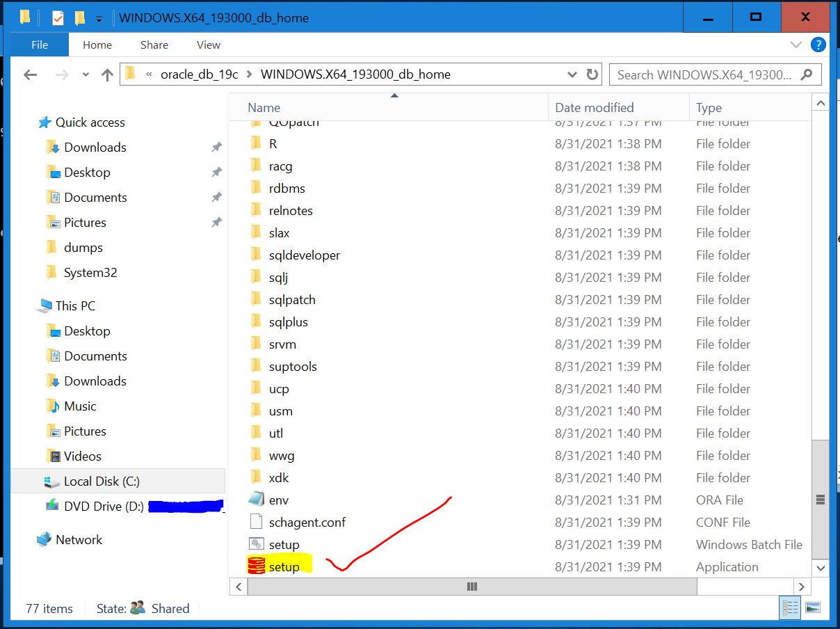The height and width of the screenshot is (629, 840).
Task: Click the Search WINDOWS.X64_193000 box
Action: click(716, 74)
